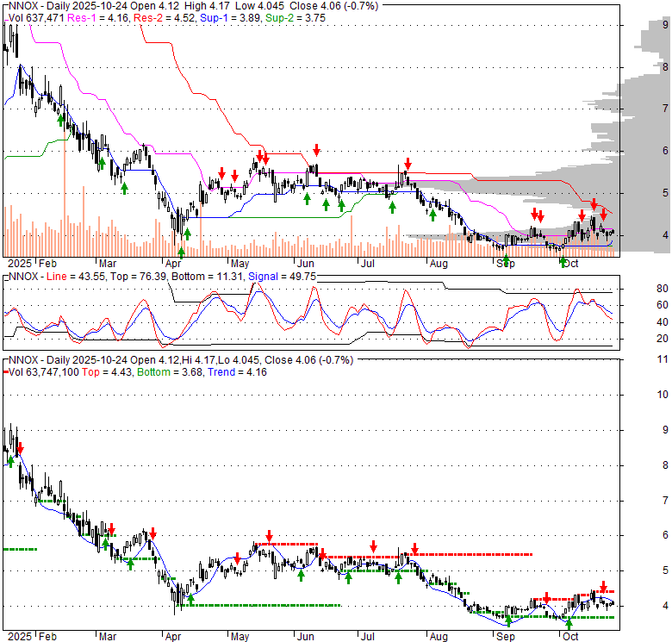
Task: Click the 'Res-2 = 4.52' resistance label
Action: (x=165, y=18)
